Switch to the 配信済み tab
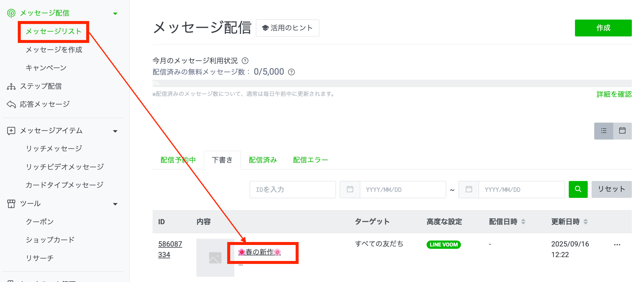 point(263,160)
